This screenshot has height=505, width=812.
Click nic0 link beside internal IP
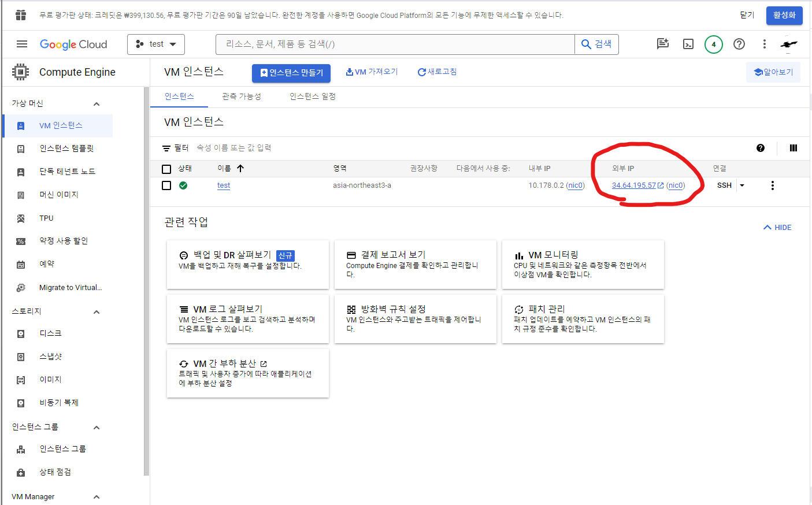click(575, 185)
